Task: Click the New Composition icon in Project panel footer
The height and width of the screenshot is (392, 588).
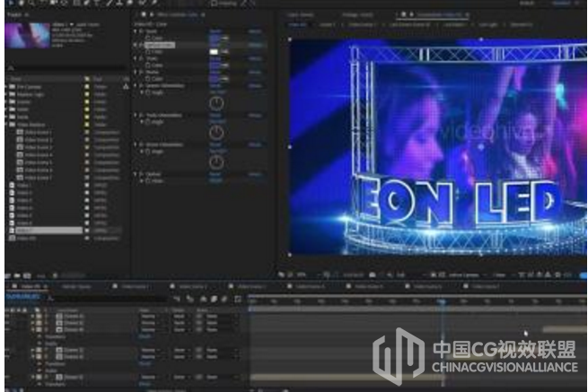Action: 27,275
